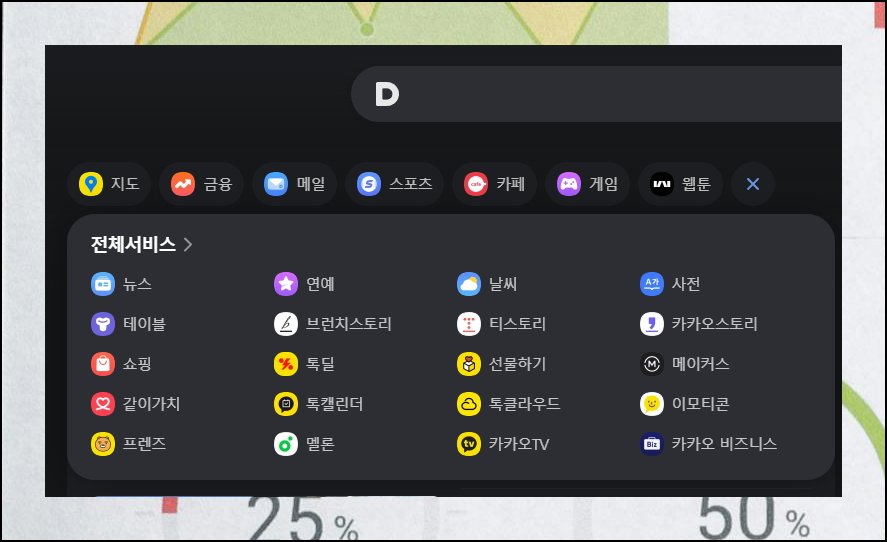
Task: Click the Daum D logo in search bar
Action: (387, 94)
